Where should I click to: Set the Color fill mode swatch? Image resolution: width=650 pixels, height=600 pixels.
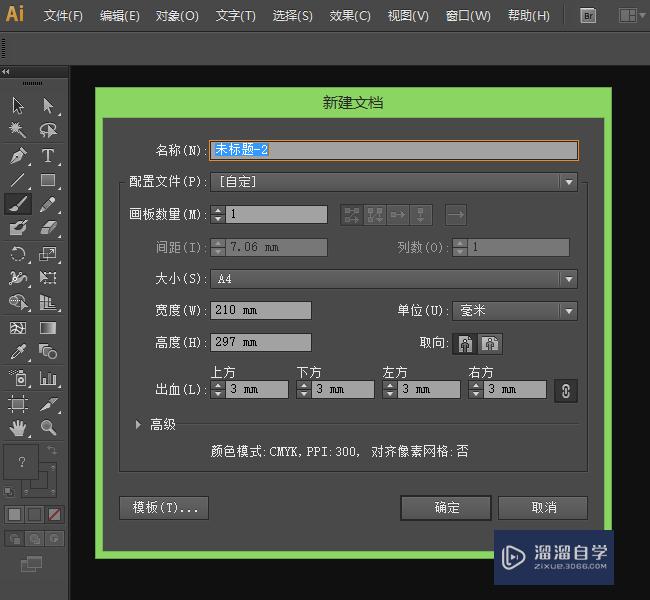pyautogui.click(x=15, y=515)
